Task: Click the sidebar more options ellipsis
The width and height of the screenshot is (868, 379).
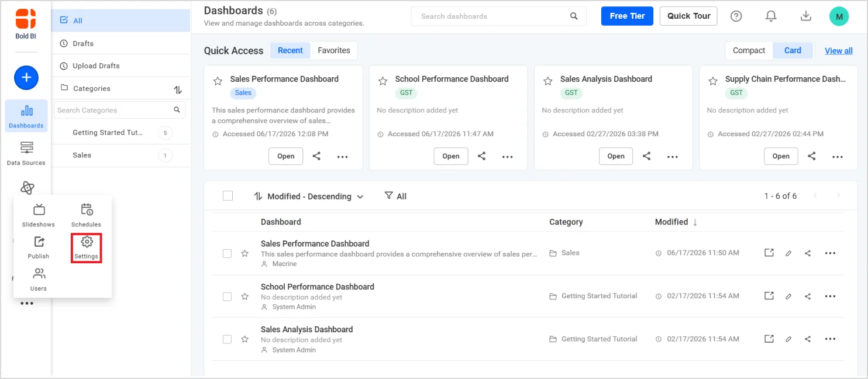Action: [x=27, y=303]
